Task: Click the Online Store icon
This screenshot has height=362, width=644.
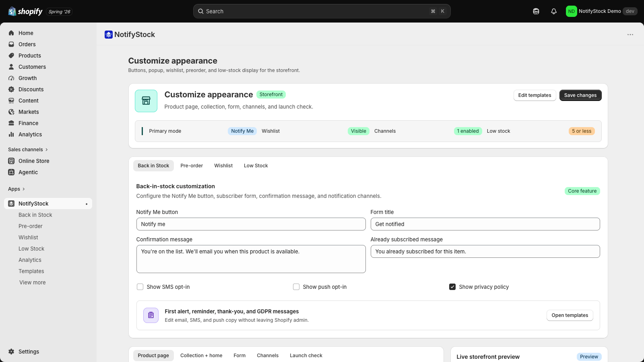Action: 11,161
